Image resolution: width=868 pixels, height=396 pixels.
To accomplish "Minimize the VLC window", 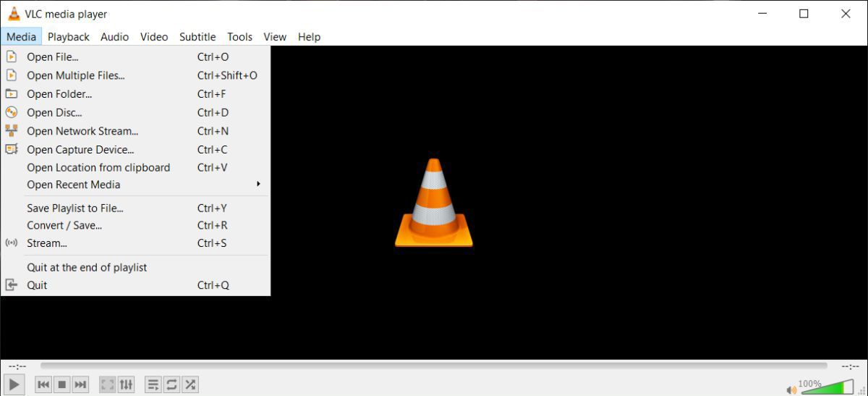I will pyautogui.click(x=761, y=14).
